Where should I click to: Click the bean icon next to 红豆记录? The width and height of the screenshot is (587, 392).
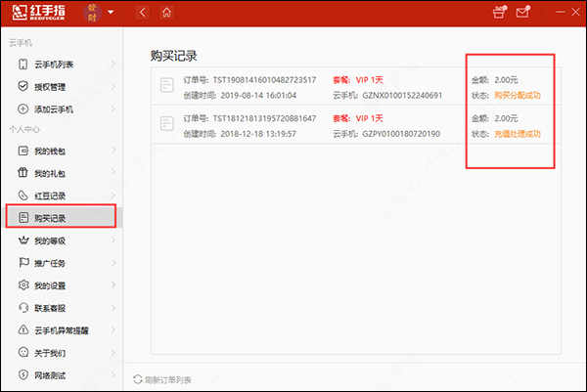click(23, 196)
